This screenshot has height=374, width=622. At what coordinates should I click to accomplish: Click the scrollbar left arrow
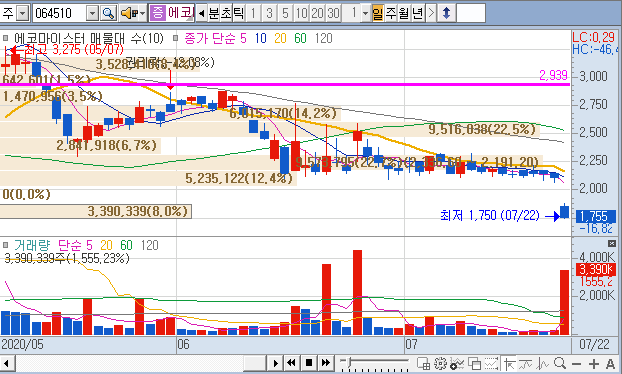pyautogui.click(x=7, y=363)
